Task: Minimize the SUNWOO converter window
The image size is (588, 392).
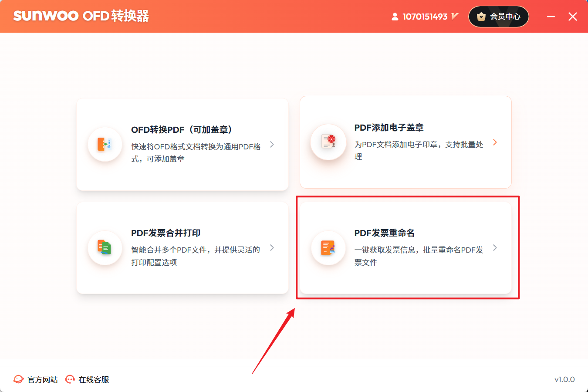Action: pos(551,17)
